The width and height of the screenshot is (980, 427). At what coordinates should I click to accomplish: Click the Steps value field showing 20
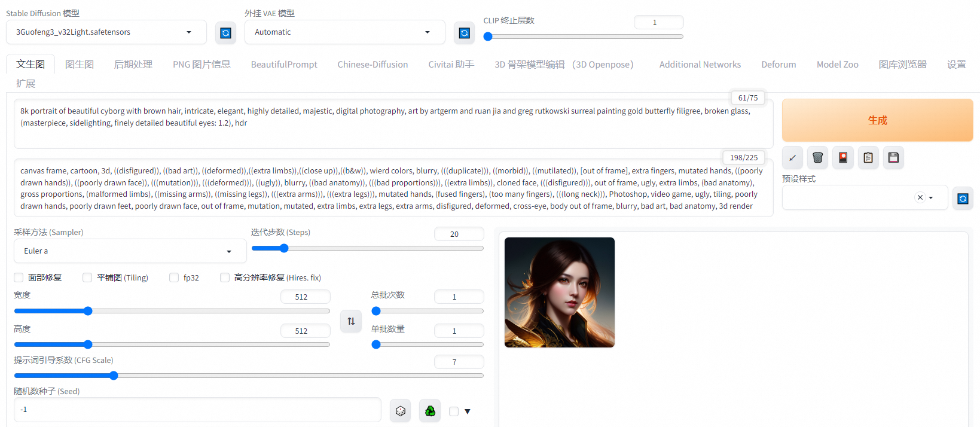point(459,234)
